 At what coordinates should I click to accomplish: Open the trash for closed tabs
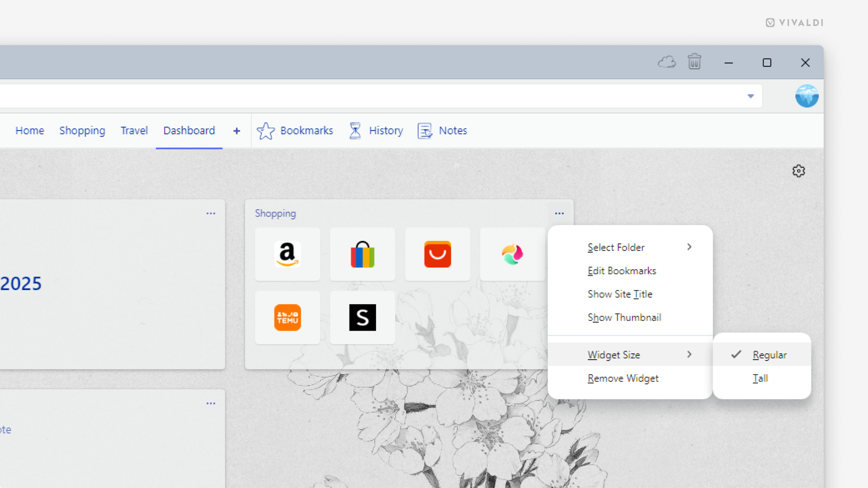tap(695, 62)
